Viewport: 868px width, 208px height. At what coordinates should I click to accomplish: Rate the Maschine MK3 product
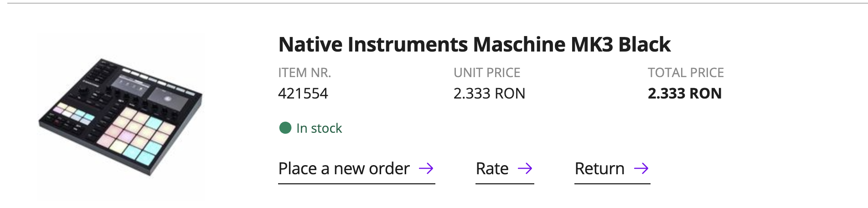(492, 169)
